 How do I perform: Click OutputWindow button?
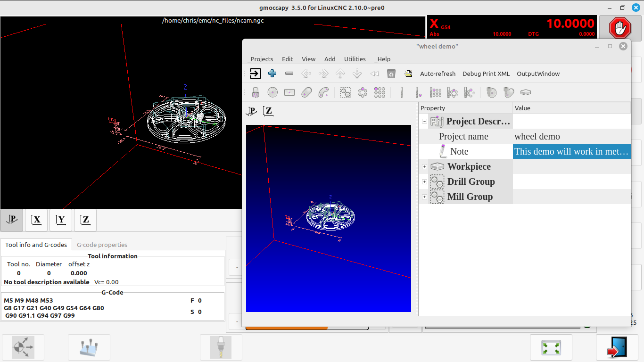(538, 74)
